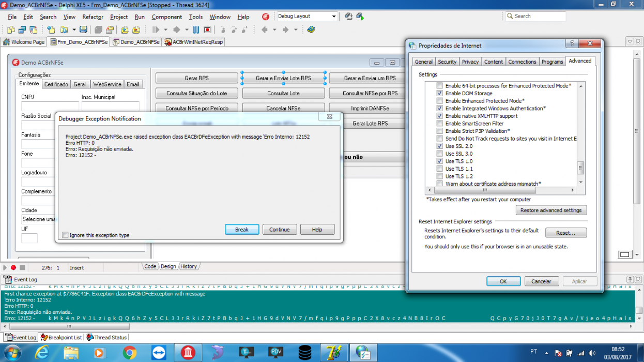Click the database cylinder taskbar icon
This screenshot has width=644, height=362.
(305, 352)
